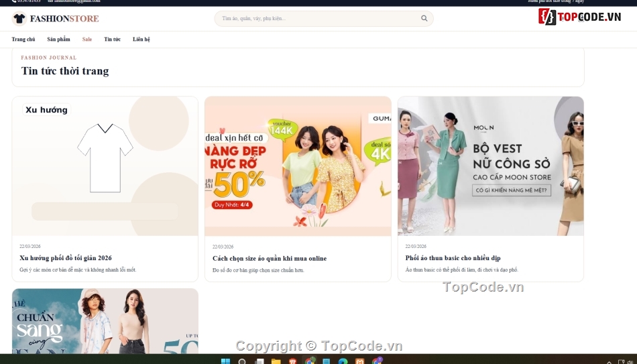Open article Cách chọn size áo quần khi mua online

pyautogui.click(x=270, y=258)
